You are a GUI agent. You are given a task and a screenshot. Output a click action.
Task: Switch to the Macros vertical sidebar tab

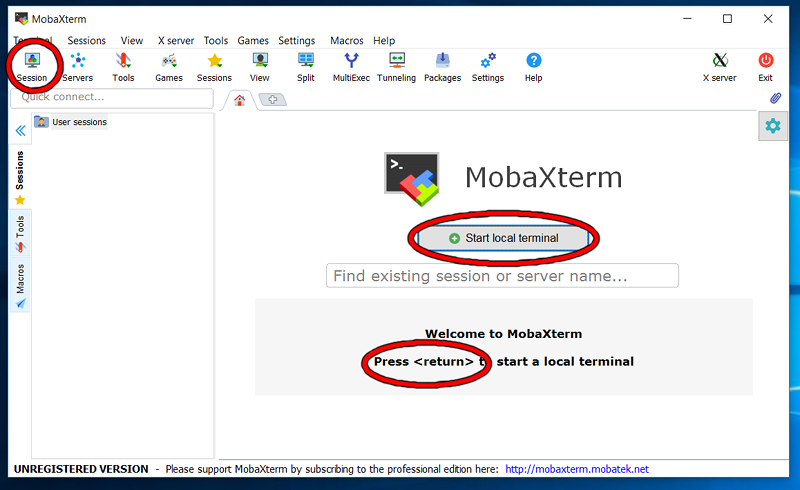(x=20, y=285)
